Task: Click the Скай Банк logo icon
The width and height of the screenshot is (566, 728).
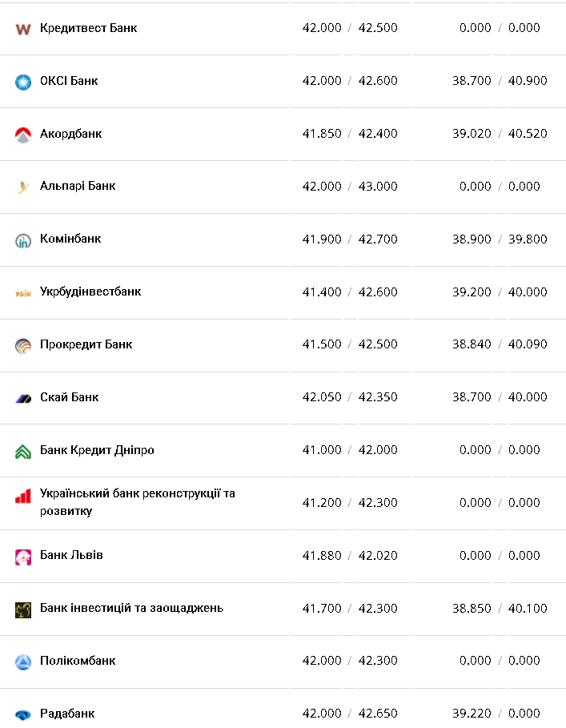Action: coord(22,398)
